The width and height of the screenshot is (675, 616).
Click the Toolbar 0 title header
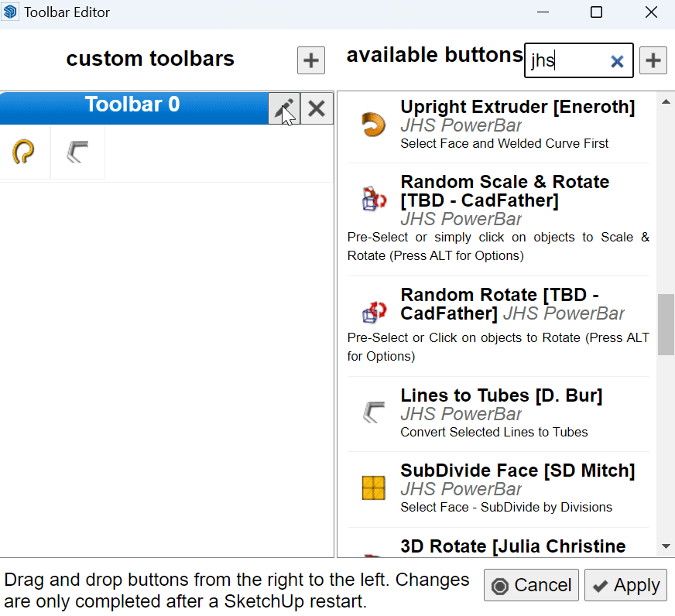132,104
